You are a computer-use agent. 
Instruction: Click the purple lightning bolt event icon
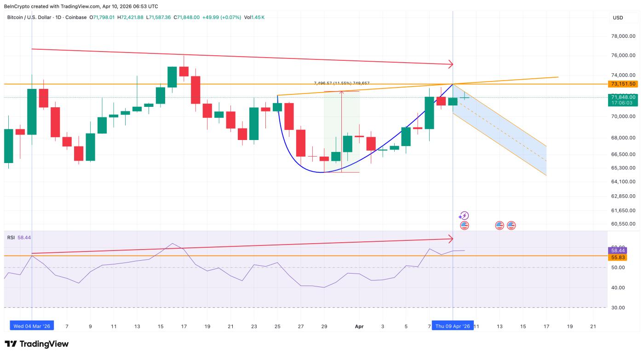[464, 216]
